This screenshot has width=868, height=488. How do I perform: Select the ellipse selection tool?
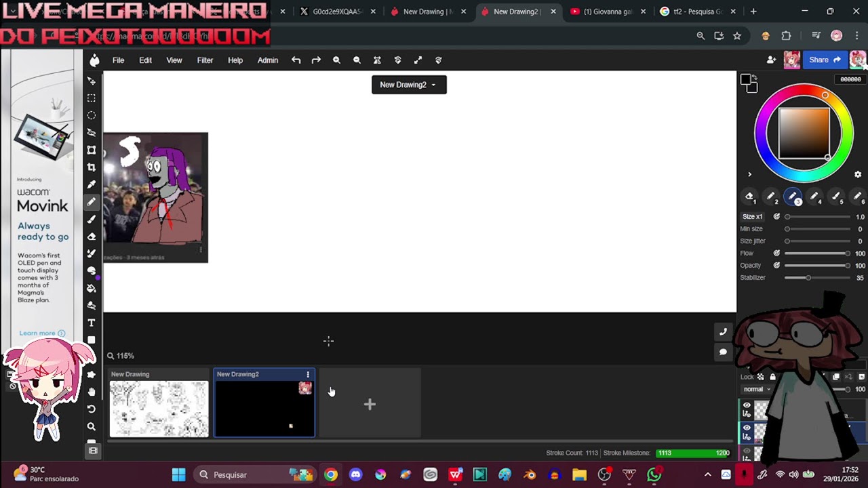92,115
